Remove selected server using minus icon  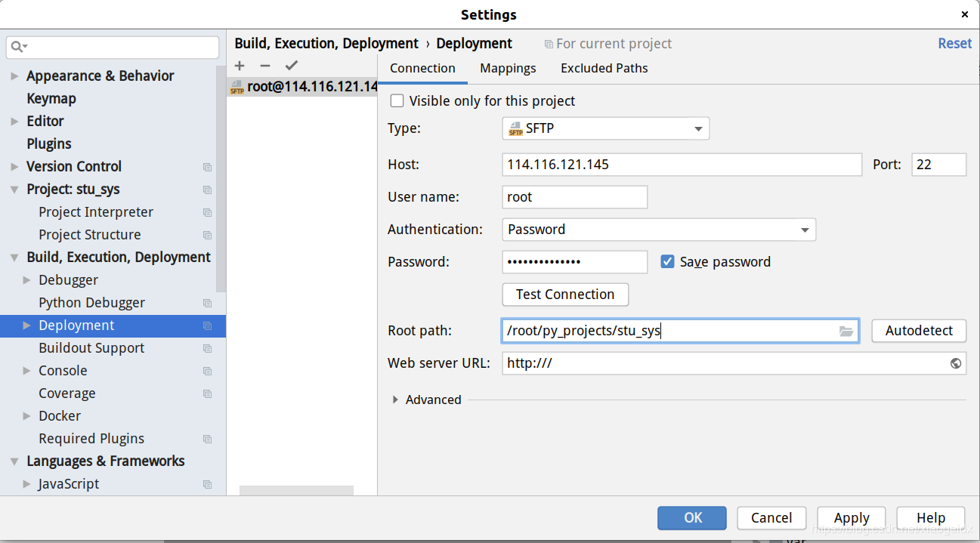point(265,66)
